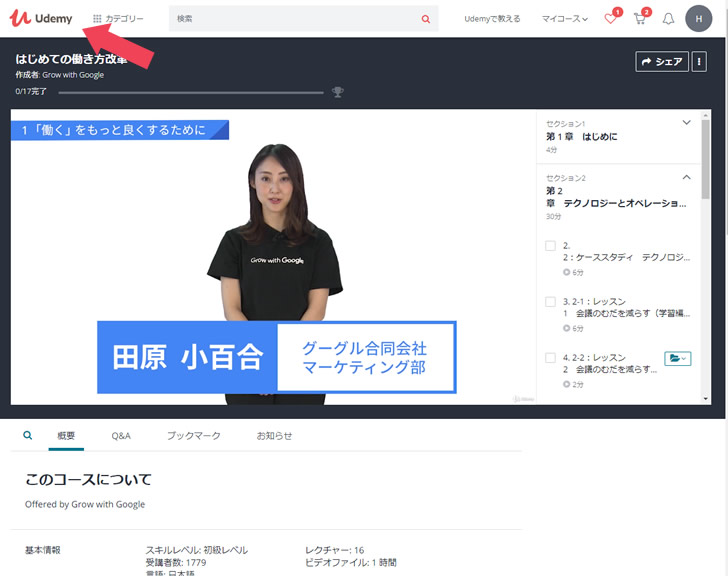The width and height of the screenshot is (728, 576).
Task: Open lecture 2: ケーススタディ テクノロジ title
Action: coord(626,252)
